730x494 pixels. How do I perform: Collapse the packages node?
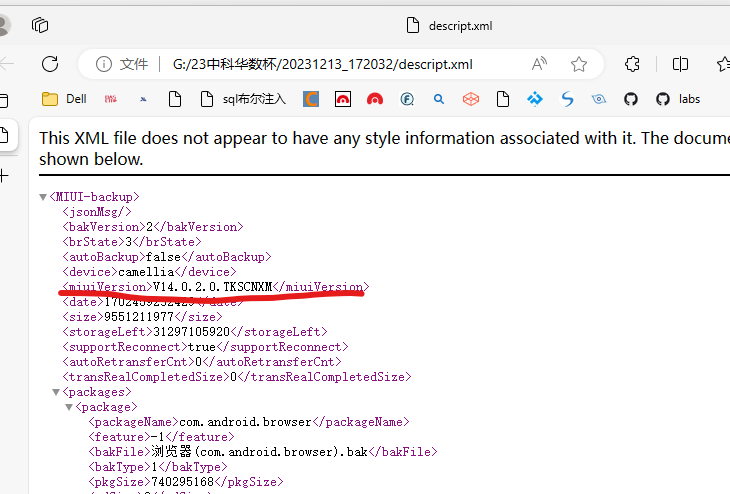56,392
